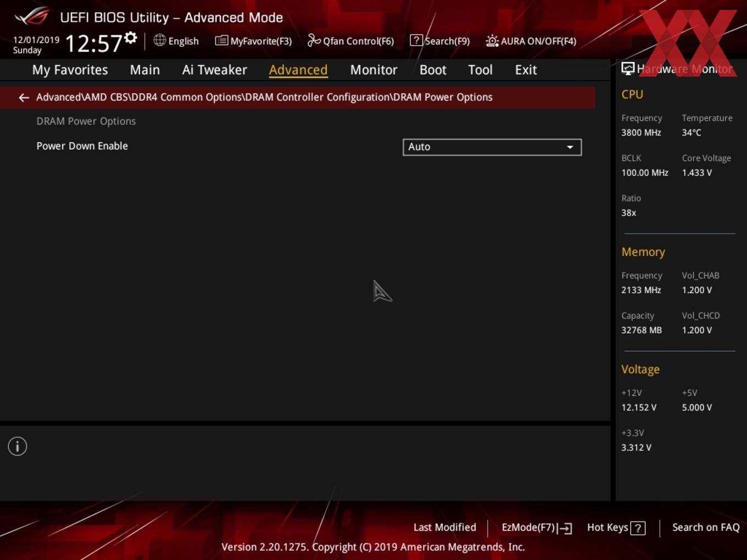747x560 pixels.
Task: Open MyFavorite(F3) label
Action: tap(261, 41)
